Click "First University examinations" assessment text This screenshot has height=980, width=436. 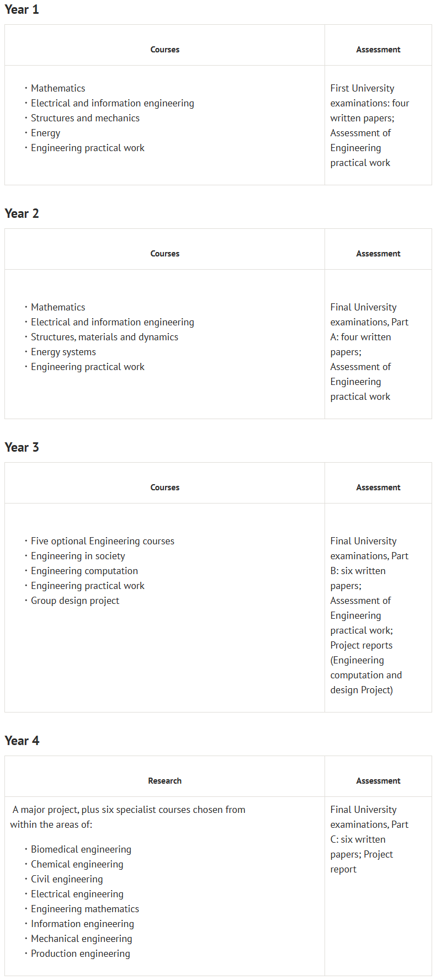362,88
